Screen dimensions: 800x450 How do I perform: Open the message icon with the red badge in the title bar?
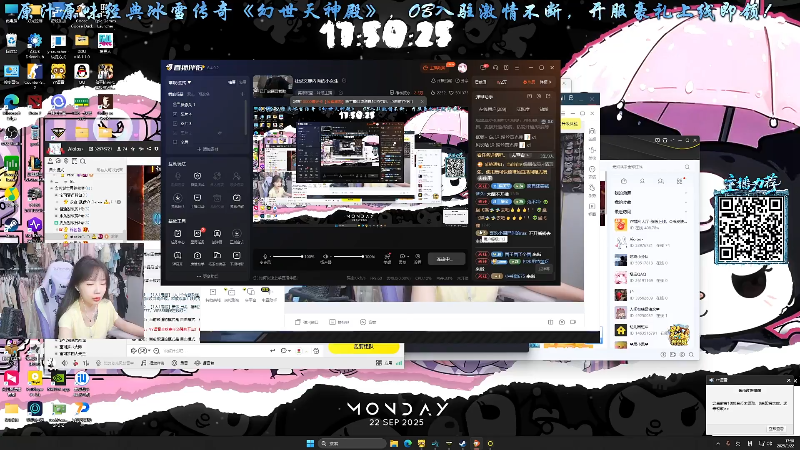point(483,67)
